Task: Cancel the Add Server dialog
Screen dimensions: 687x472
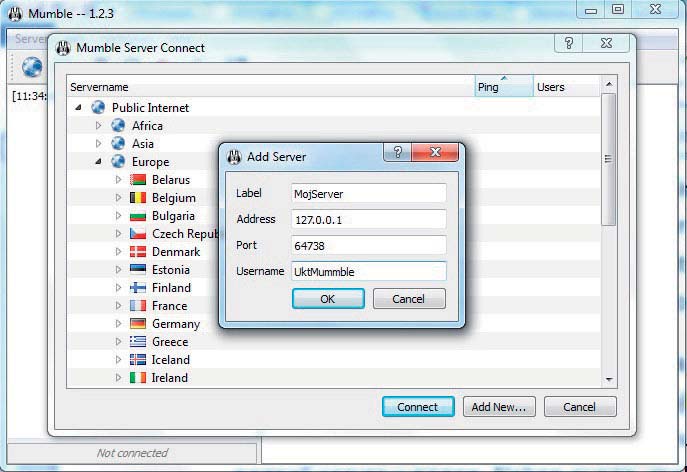Action: pos(409,299)
